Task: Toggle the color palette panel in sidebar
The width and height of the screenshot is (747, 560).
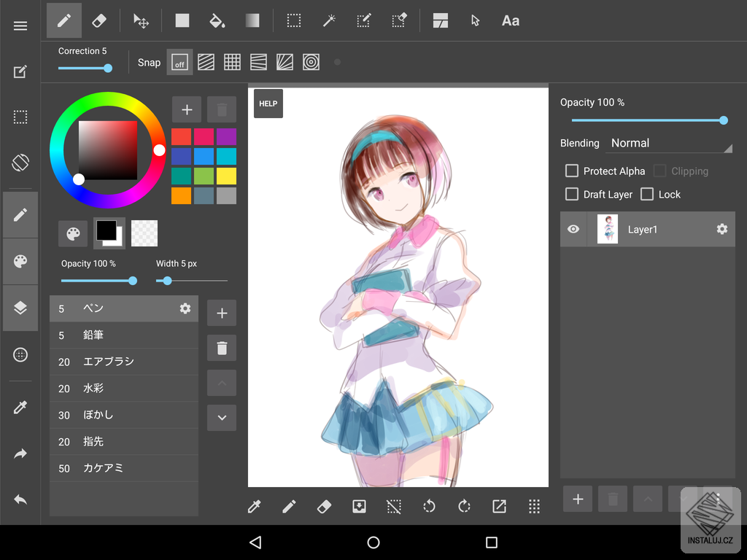Action: point(20,261)
